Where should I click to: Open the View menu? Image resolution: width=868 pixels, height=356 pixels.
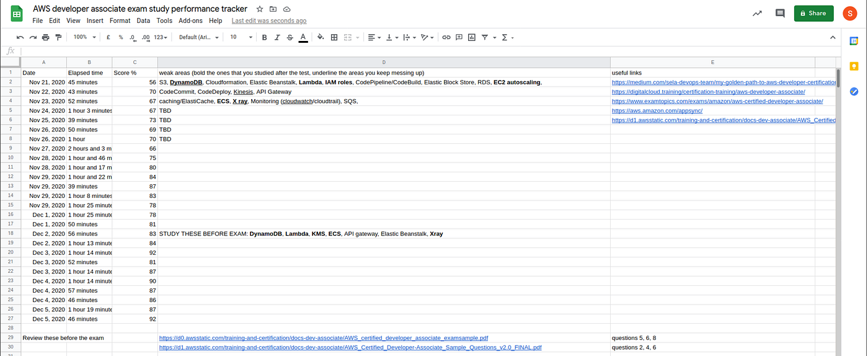point(73,20)
